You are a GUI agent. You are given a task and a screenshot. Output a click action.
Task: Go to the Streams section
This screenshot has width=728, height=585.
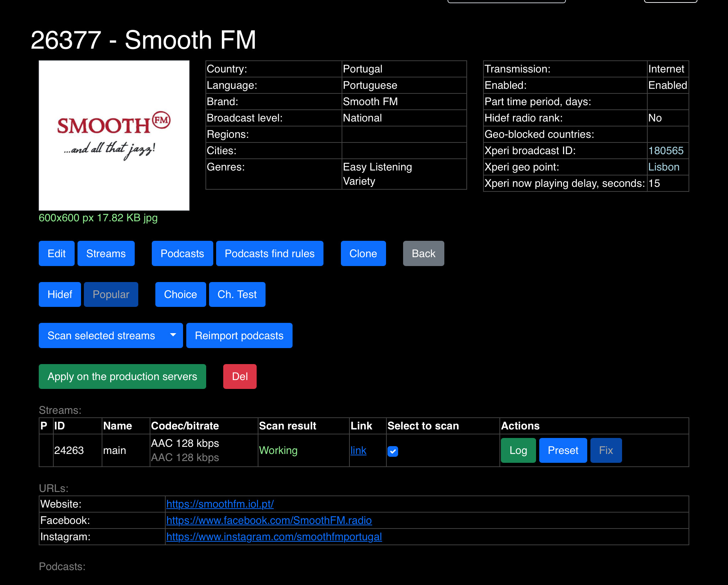(106, 254)
